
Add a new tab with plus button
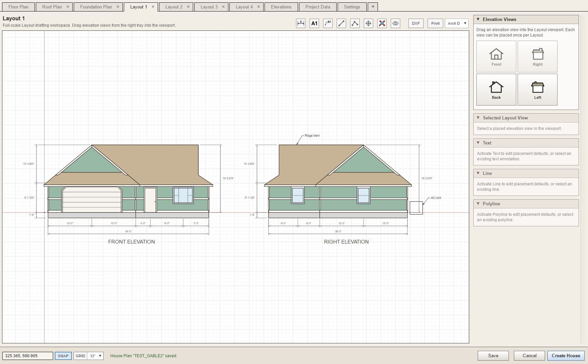(x=373, y=7)
